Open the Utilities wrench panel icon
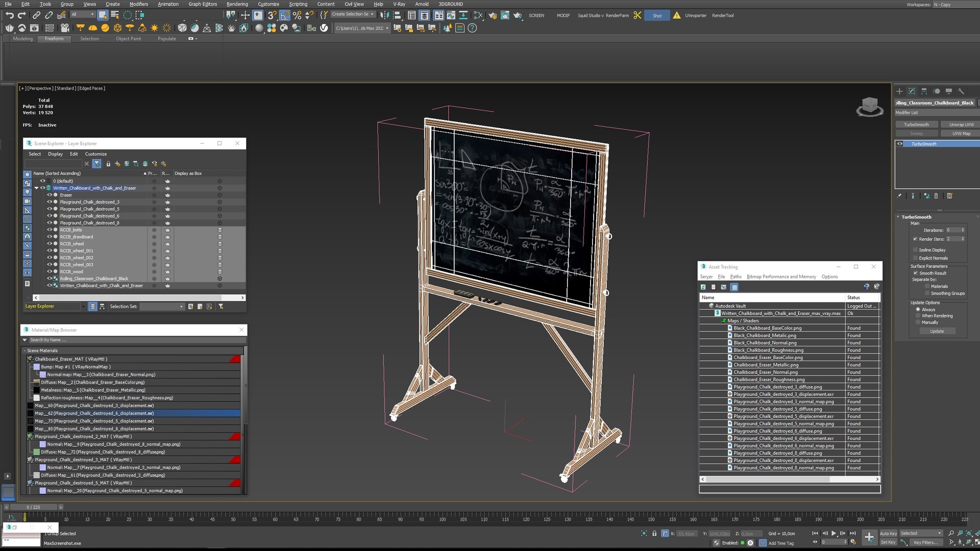Screen dimensions: 980x551 961,91
